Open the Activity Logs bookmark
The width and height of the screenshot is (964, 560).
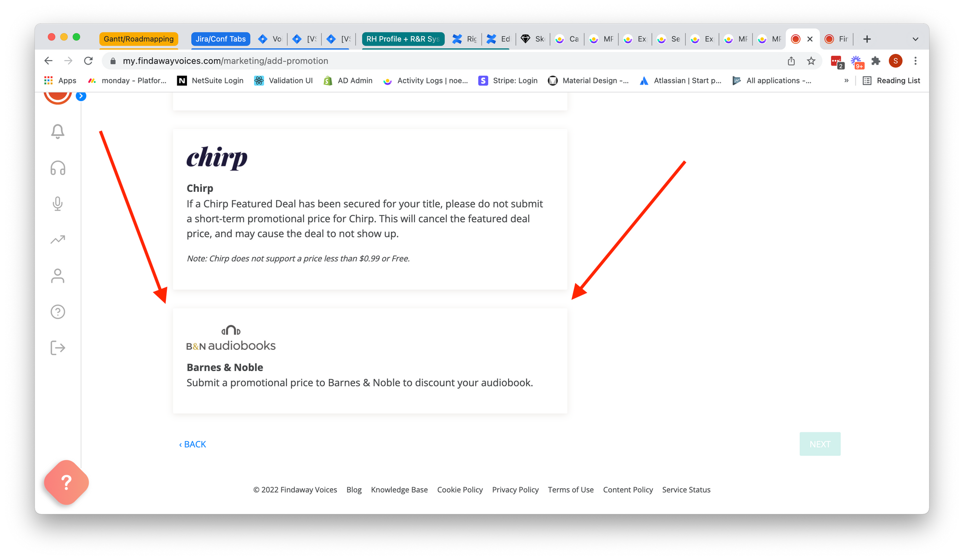click(426, 80)
